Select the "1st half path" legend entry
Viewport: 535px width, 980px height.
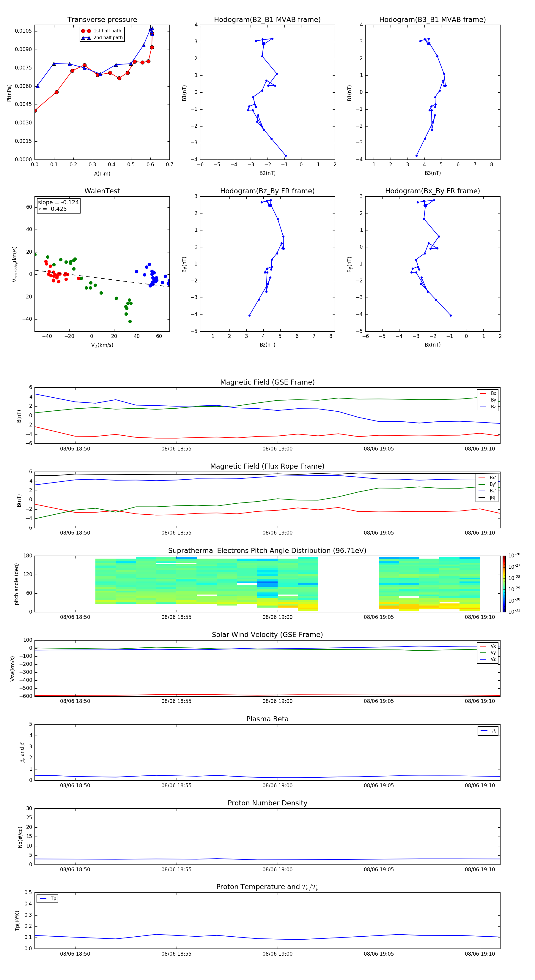(x=102, y=31)
